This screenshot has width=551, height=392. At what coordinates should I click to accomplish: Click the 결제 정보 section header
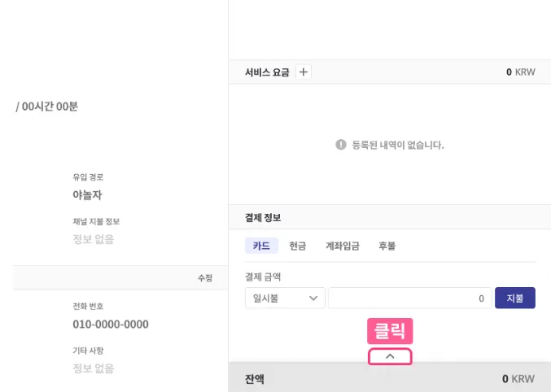point(263,217)
